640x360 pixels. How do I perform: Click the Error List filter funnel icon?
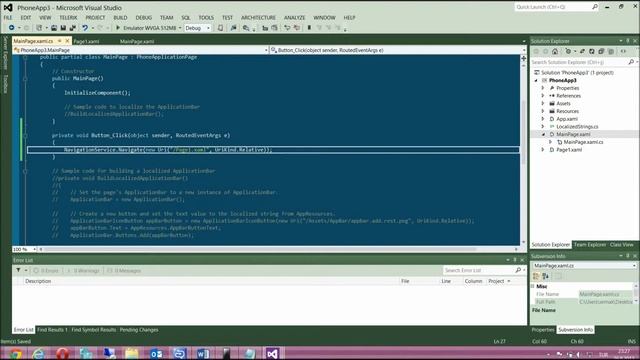coord(18,270)
